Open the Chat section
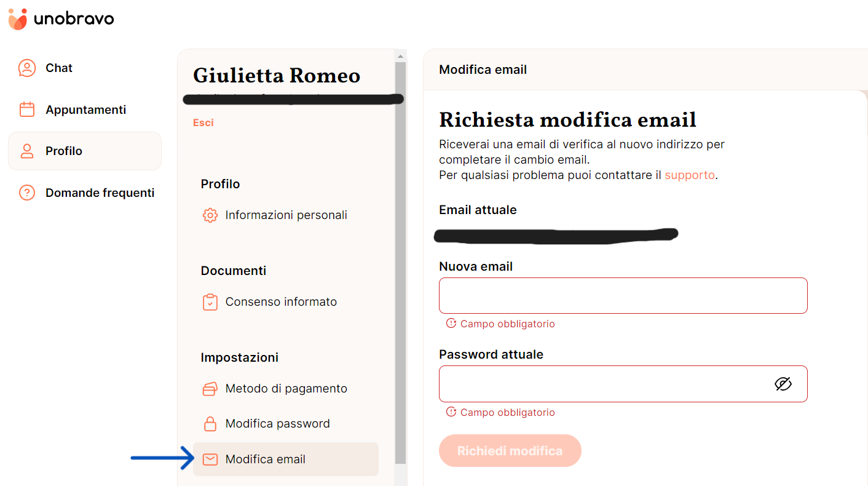Image resolution: width=868 pixels, height=486 pixels. (x=59, y=68)
